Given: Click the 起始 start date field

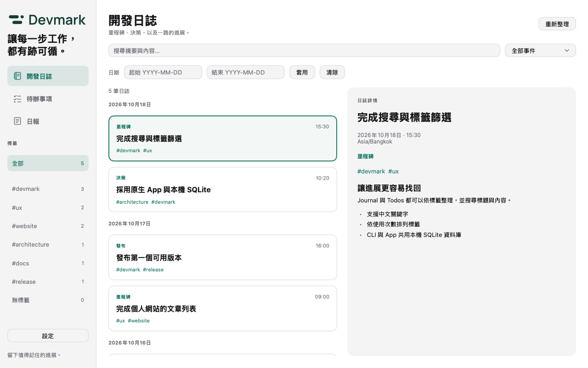Looking at the screenshot, I should (x=163, y=72).
